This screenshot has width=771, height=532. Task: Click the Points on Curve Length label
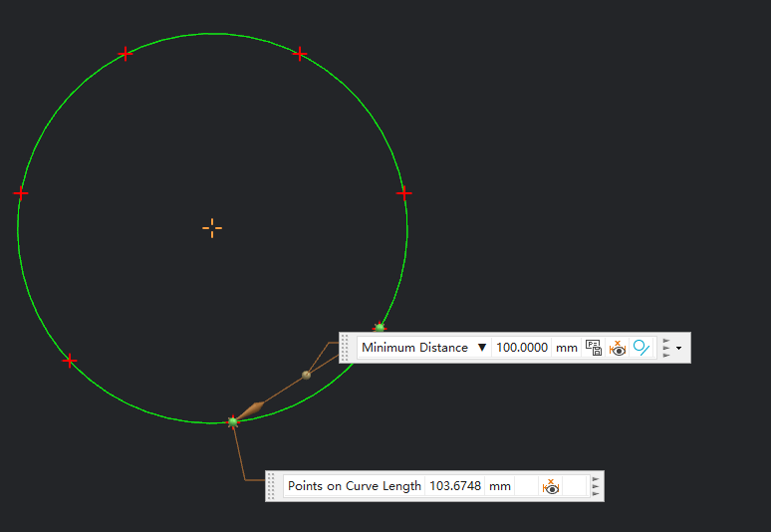coord(354,486)
